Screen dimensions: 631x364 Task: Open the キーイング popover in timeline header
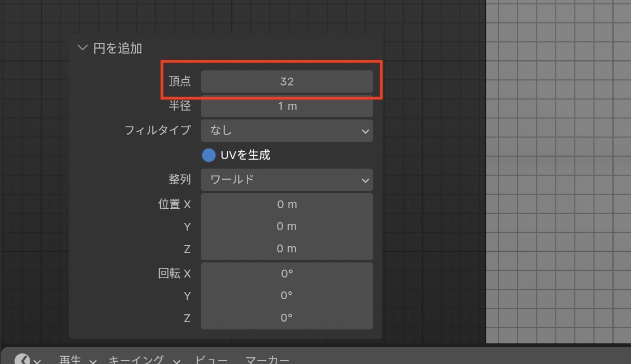point(144,360)
